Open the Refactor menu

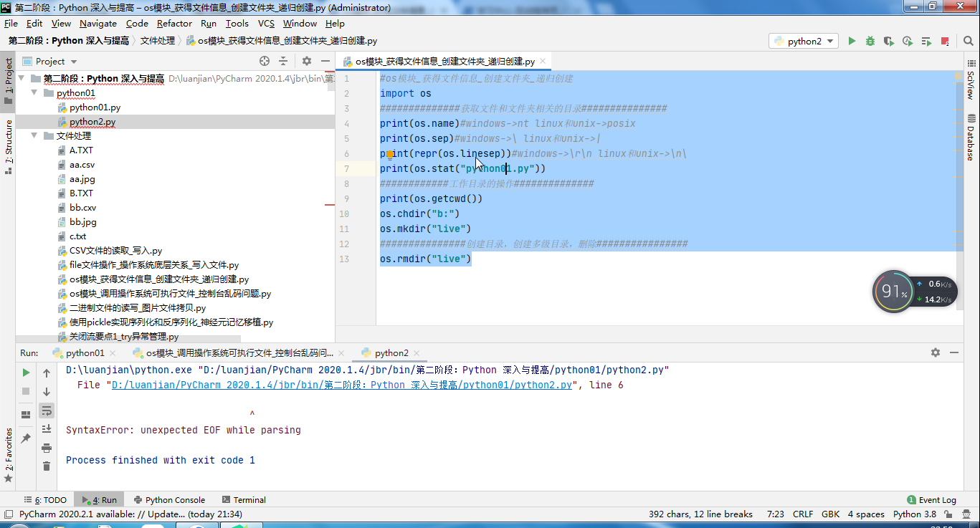(x=174, y=24)
